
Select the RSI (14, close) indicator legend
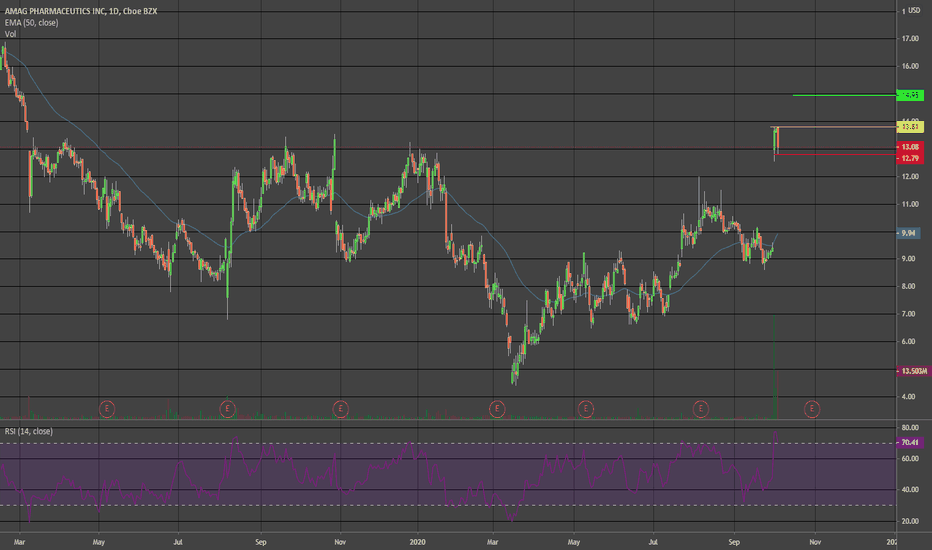pyautogui.click(x=29, y=431)
